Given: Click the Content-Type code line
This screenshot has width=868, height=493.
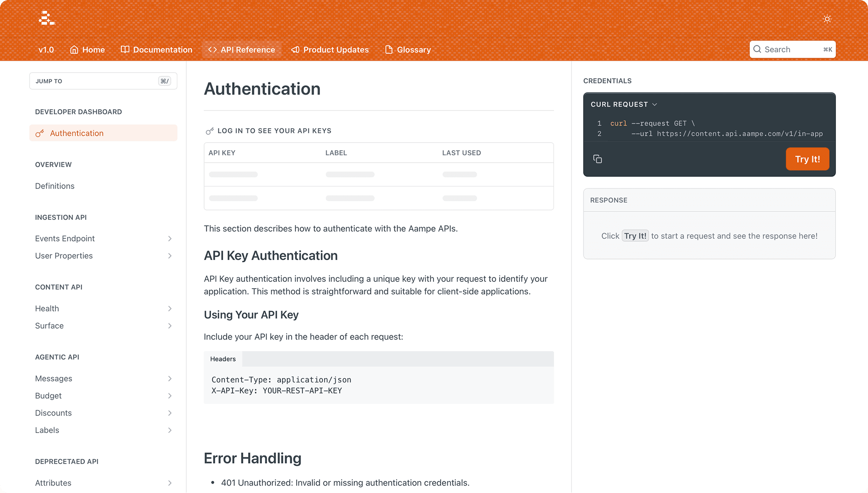Looking at the screenshot, I should tap(281, 380).
